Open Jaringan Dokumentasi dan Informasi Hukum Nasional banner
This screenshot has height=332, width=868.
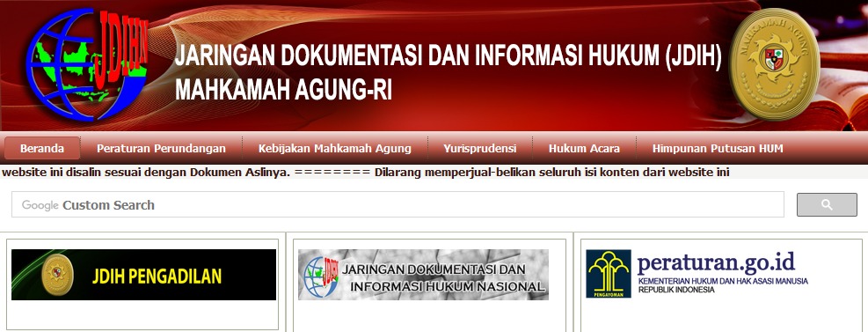pos(424,275)
